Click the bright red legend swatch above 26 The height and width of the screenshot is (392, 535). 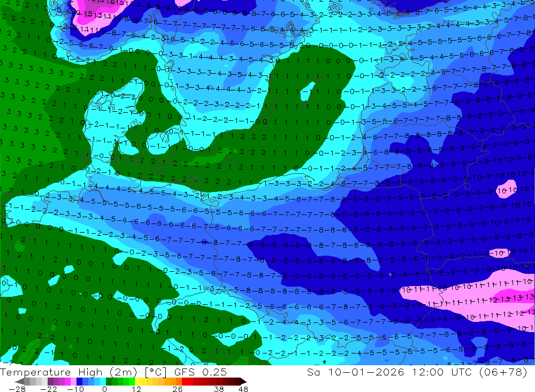click(x=185, y=381)
